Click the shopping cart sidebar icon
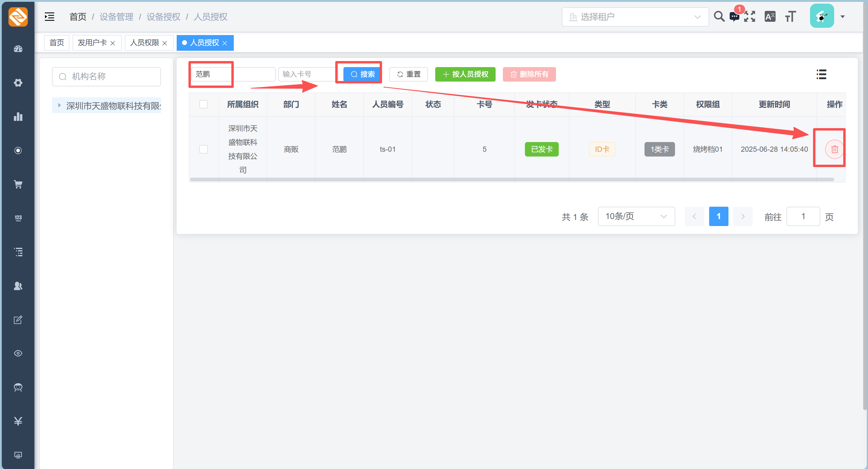Viewport: 868px width, 469px height. (18, 184)
